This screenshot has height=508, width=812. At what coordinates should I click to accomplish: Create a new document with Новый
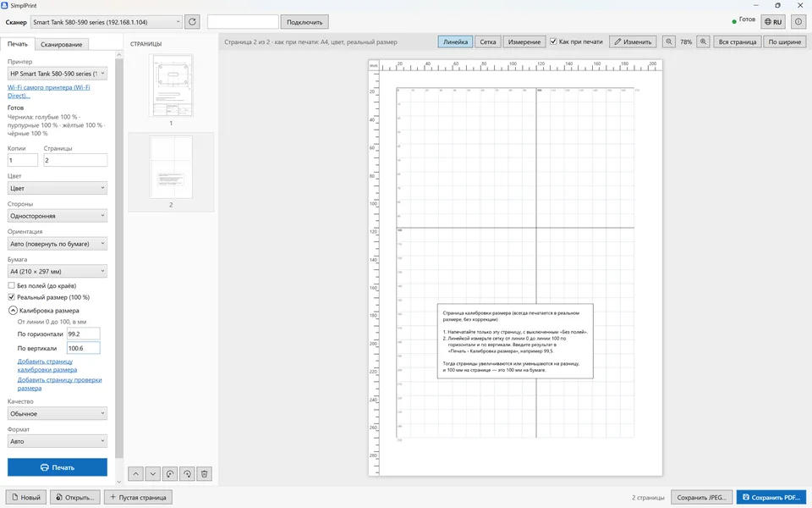click(26, 497)
